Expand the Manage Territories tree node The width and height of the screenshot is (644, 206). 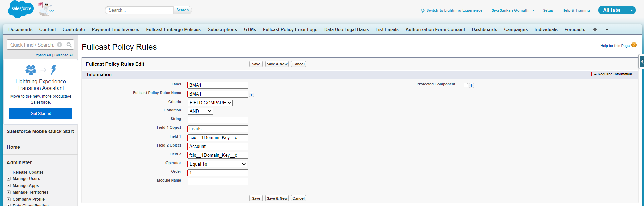[9, 192]
